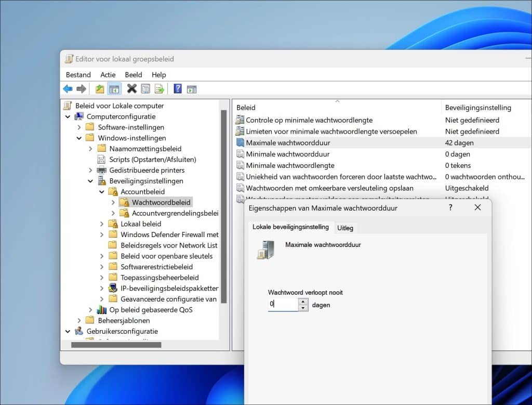
Task: Click the Beveiligingsinstelling column header
Action: (478, 108)
